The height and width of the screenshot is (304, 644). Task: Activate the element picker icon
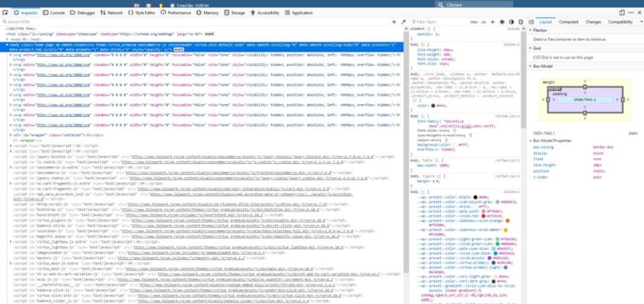coord(5,13)
